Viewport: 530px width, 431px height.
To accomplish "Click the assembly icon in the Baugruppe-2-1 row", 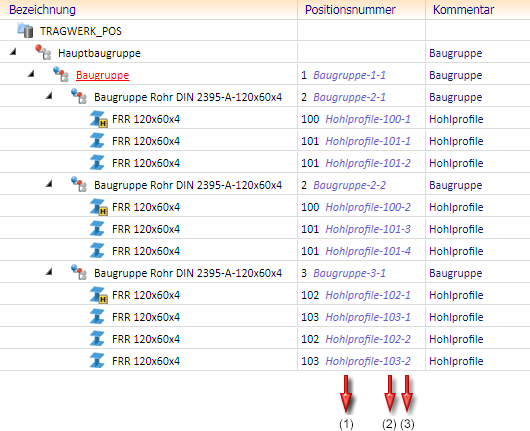I will (79, 96).
